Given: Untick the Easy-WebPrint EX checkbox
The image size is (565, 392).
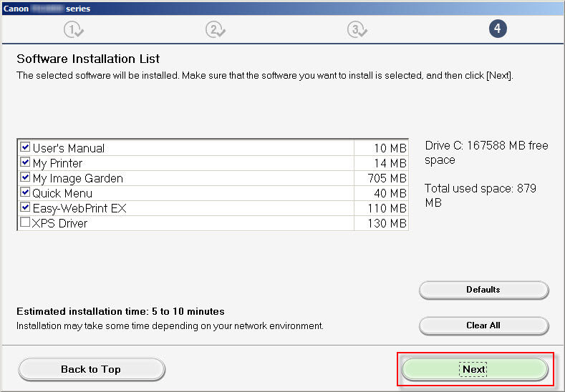Looking at the screenshot, I should click(26, 207).
